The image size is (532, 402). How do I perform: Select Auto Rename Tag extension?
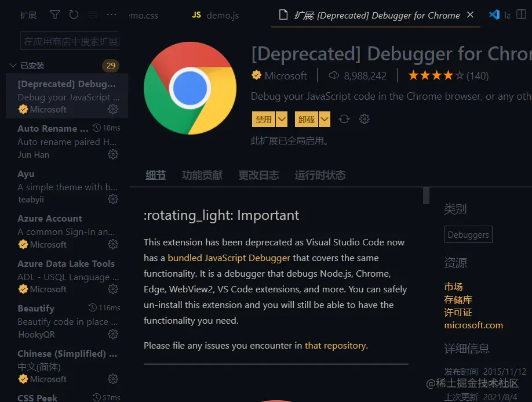[x=67, y=141]
